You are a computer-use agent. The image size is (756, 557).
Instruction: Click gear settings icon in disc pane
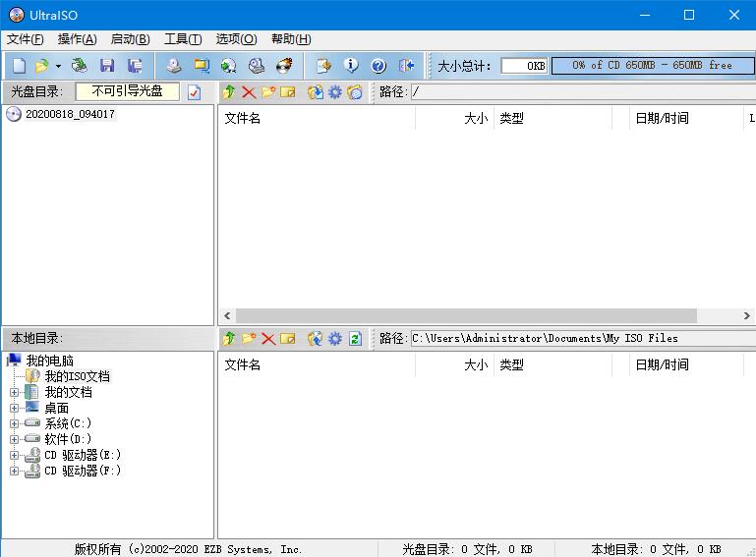coord(335,91)
